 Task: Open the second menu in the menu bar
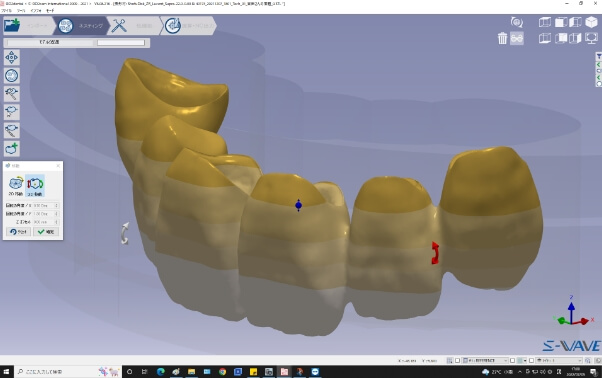coord(20,11)
